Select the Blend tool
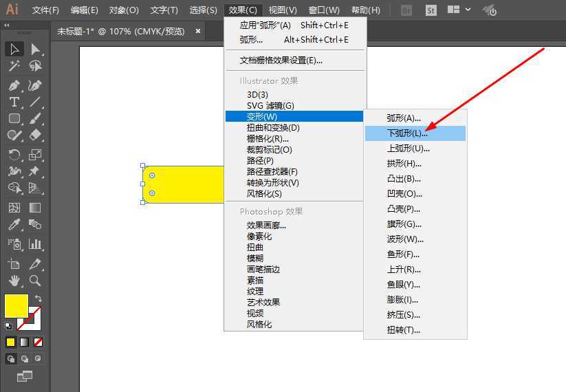The image size is (566, 392). click(35, 224)
